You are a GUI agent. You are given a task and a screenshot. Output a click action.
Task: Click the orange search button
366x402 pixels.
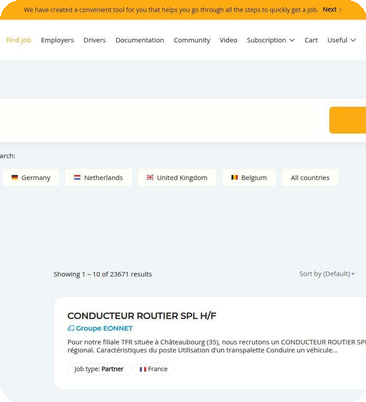pyautogui.click(x=348, y=120)
